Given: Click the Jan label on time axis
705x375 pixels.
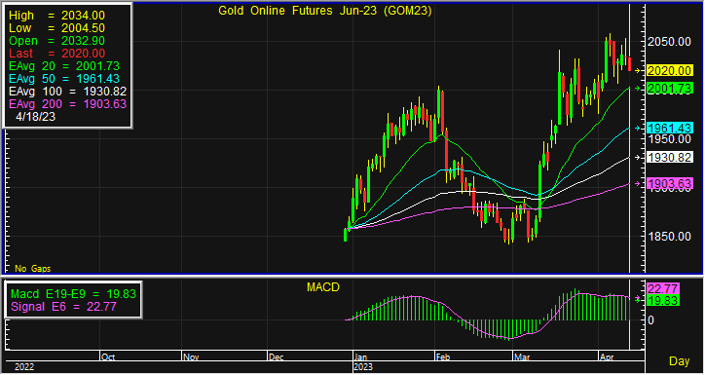Looking at the screenshot, I should coord(361,357).
